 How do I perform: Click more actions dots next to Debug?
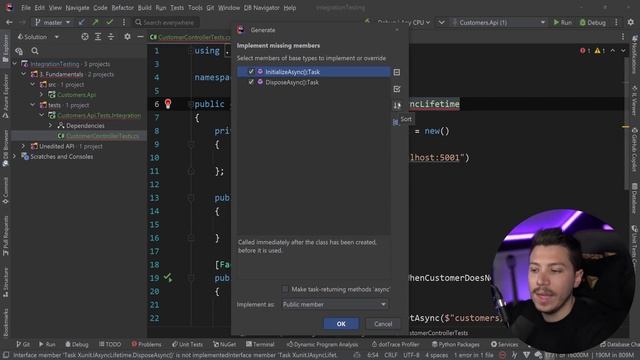coord(616,22)
